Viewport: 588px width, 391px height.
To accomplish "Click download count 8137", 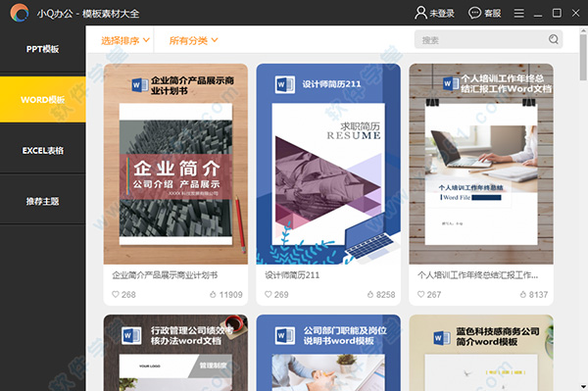I will 538,295.
